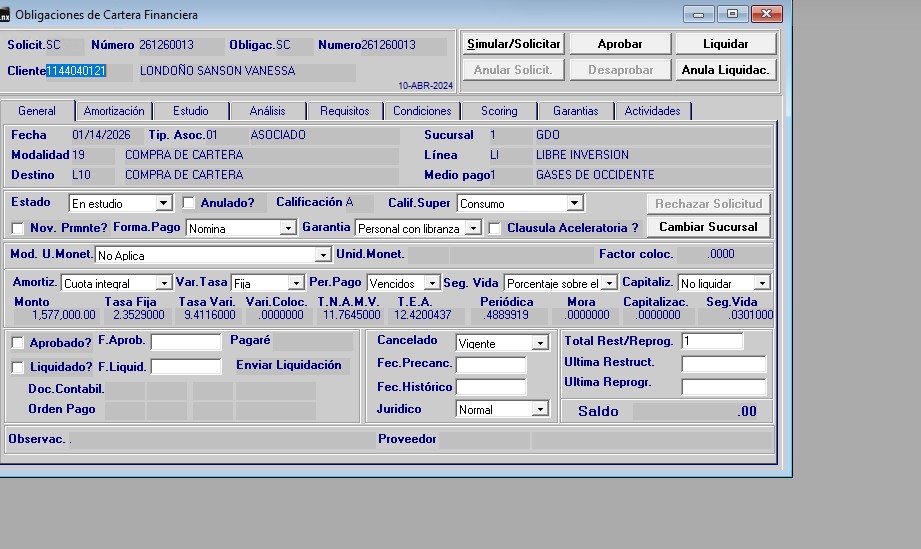Switch to the Amortización tab
Screen dimensions: 921x549
click(114, 111)
